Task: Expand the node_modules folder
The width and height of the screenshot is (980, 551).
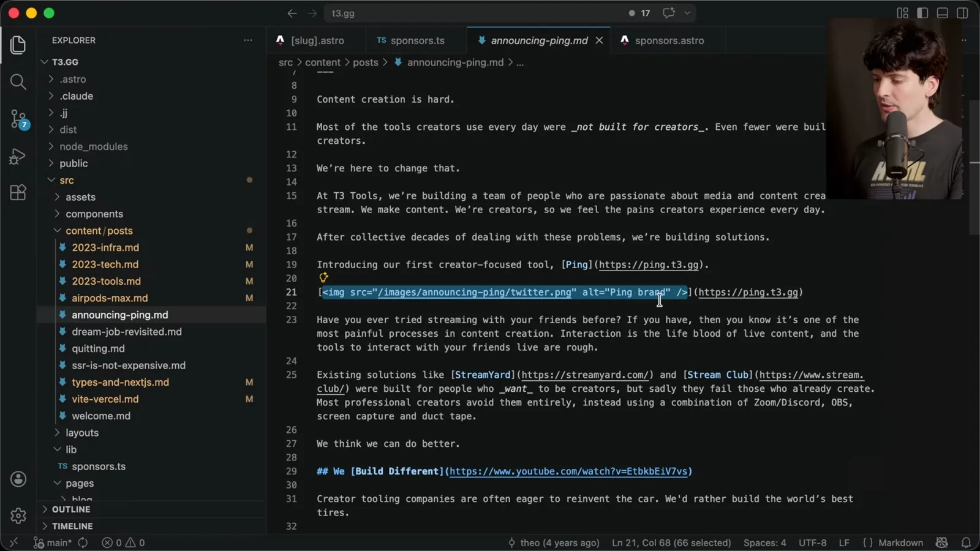Action: tap(93, 146)
